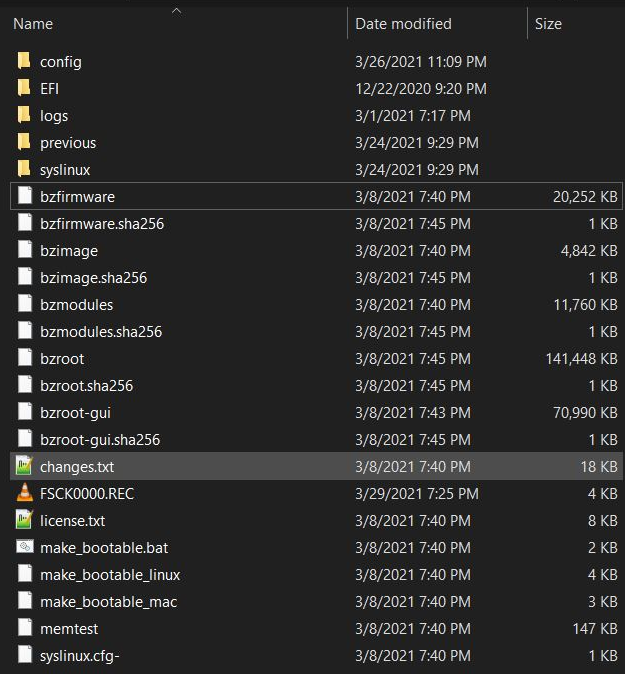Select the bzroot file name
The width and height of the screenshot is (625, 674).
[62, 359]
